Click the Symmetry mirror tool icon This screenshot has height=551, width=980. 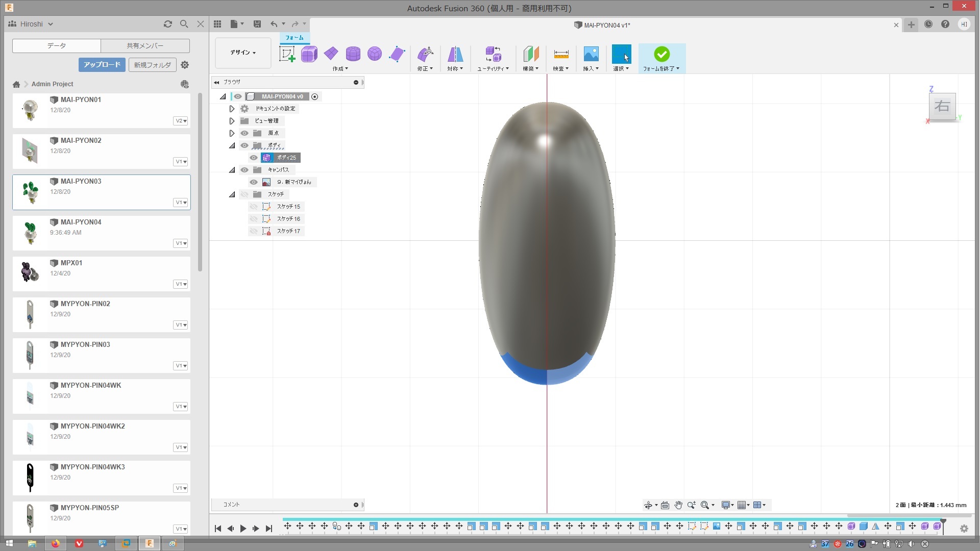click(455, 54)
